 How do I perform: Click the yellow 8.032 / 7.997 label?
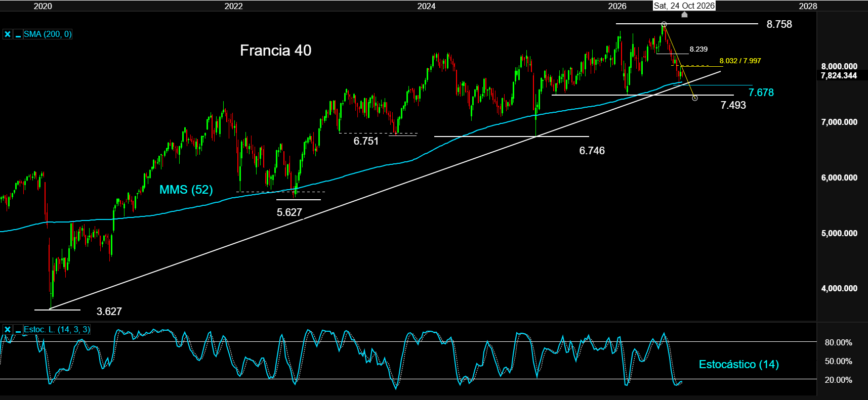click(740, 61)
